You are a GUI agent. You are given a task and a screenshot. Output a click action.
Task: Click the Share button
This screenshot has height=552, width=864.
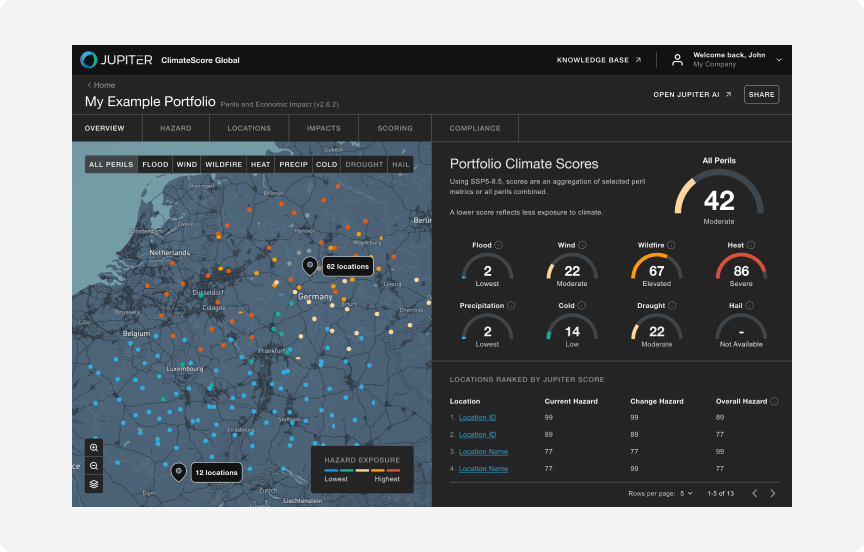[762, 94]
